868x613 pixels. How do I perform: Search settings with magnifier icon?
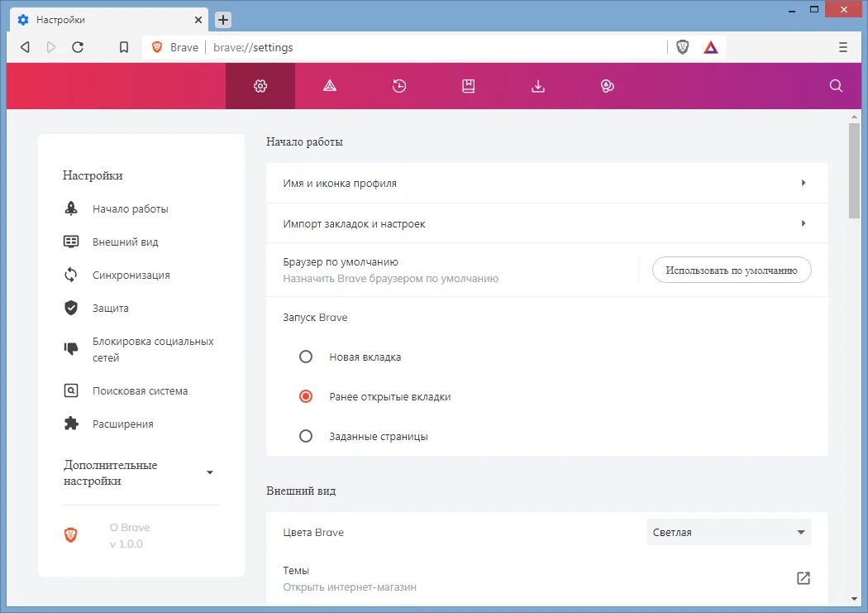point(836,86)
